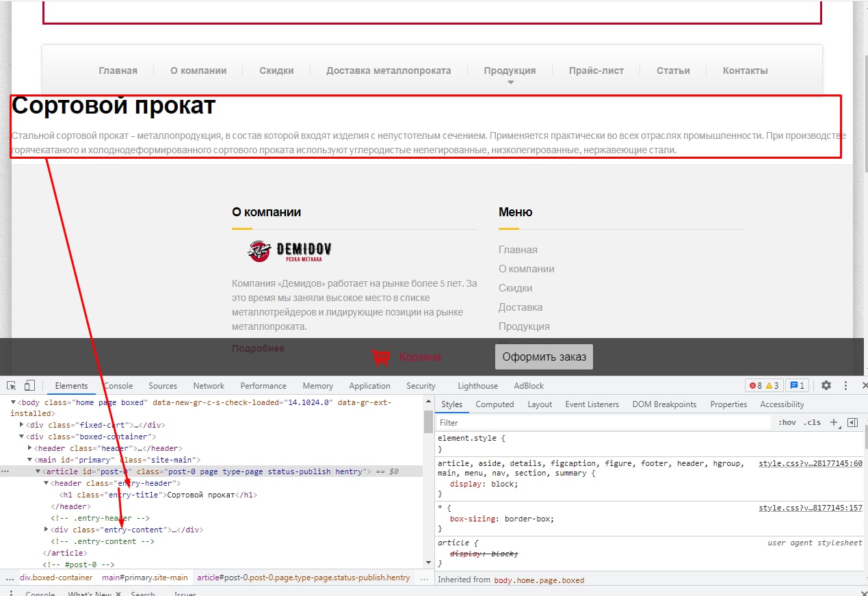
Task: Expand the header class="header" node
Action: [30, 448]
